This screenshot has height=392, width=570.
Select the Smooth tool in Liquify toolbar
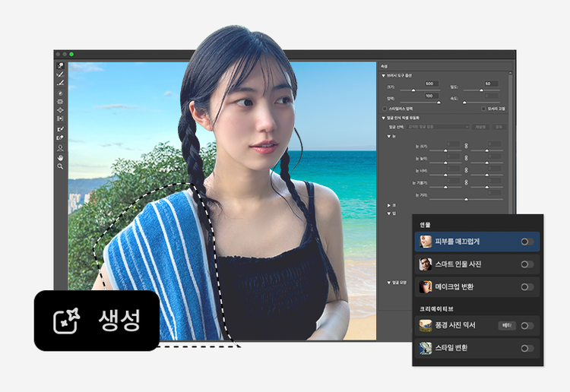[60, 84]
